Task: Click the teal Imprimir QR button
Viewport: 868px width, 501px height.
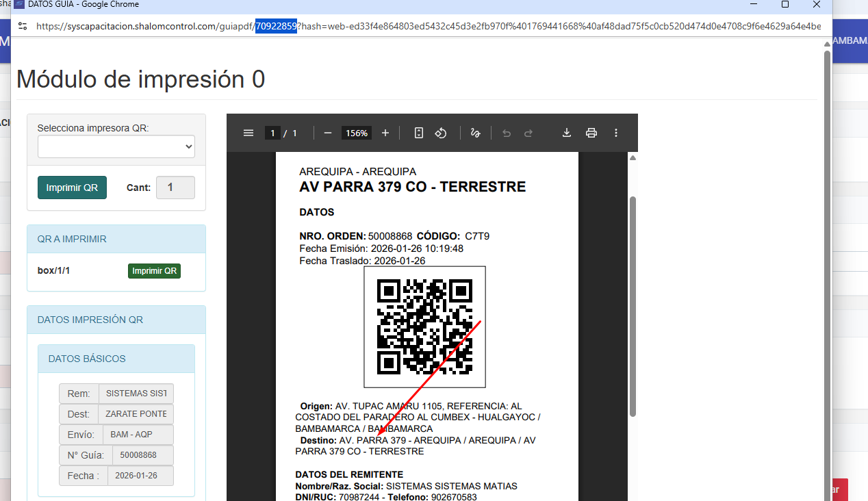Action: tap(72, 188)
